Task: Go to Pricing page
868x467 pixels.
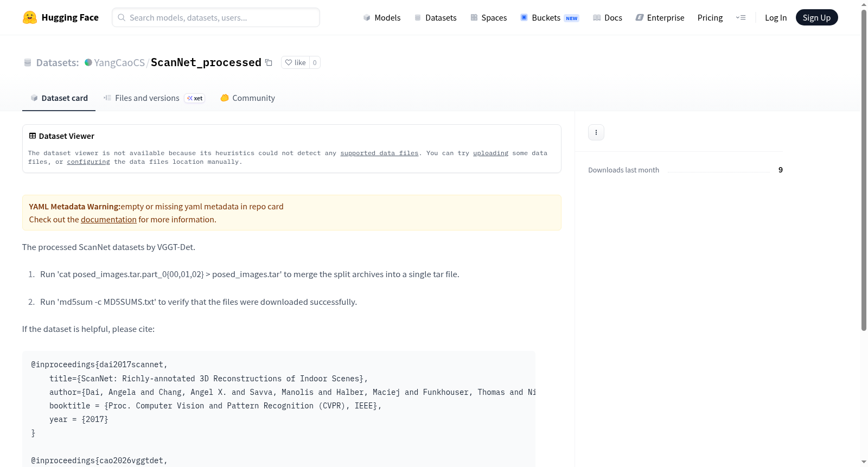Action: tap(710, 18)
